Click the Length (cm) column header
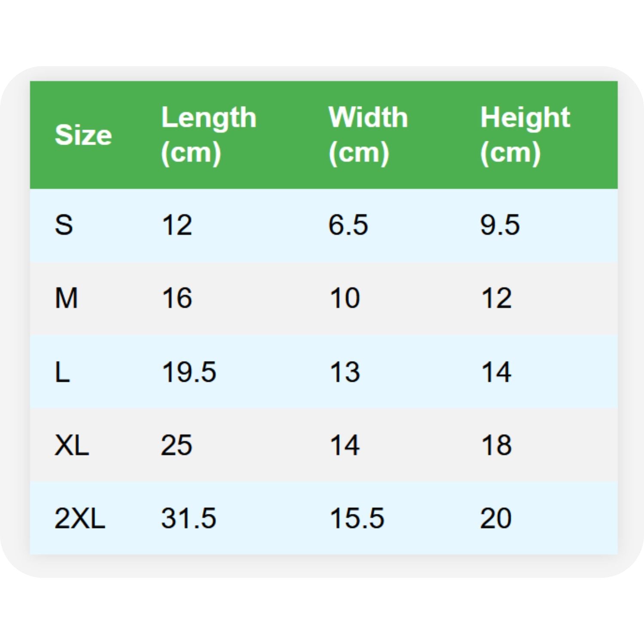Image resolution: width=644 pixels, height=644 pixels. pos(209,135)
